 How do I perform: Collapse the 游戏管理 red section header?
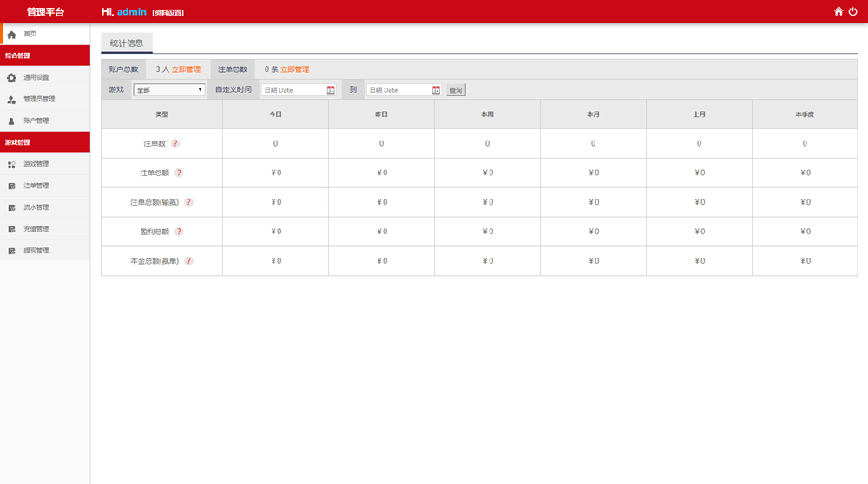click(45, 142)
